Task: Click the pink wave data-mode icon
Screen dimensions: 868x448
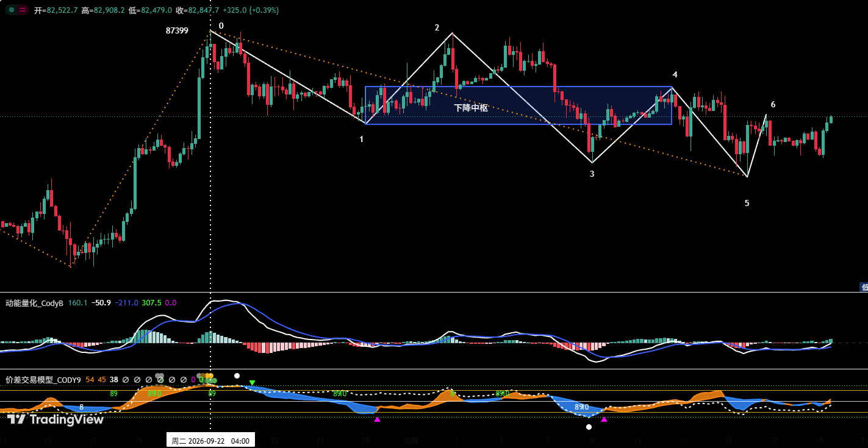Action: click(x=23, y=10)
